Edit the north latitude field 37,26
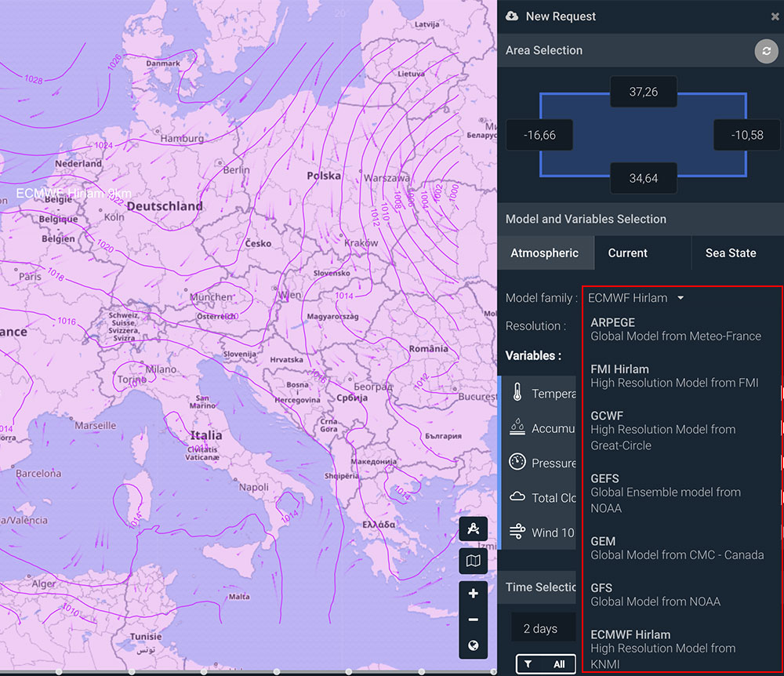784x676 pixels. point(643,93)
